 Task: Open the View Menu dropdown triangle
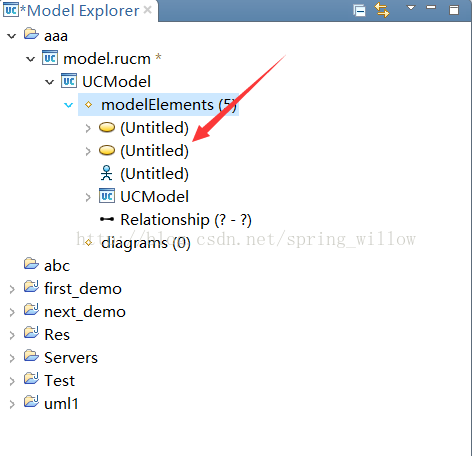pos(411,8)
